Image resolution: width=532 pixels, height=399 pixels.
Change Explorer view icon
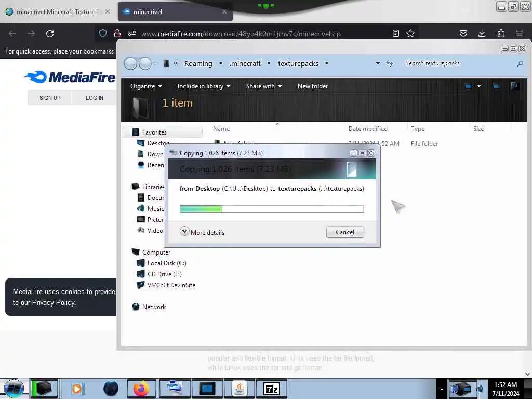click(468, 86)
